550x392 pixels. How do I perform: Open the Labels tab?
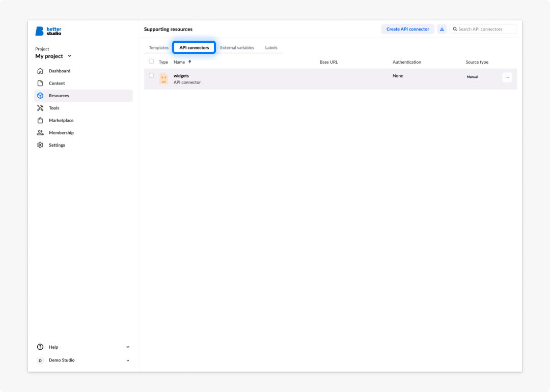tap(271, 48)
